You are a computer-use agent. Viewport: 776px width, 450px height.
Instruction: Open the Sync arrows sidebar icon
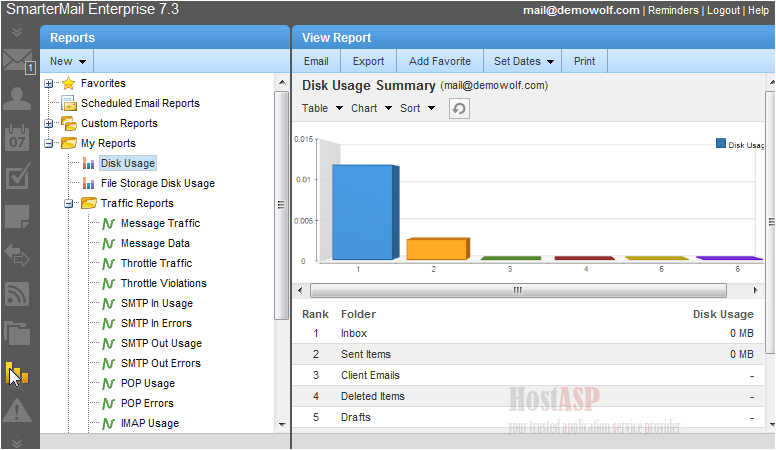pyautogui.click(x=17, y=255)
